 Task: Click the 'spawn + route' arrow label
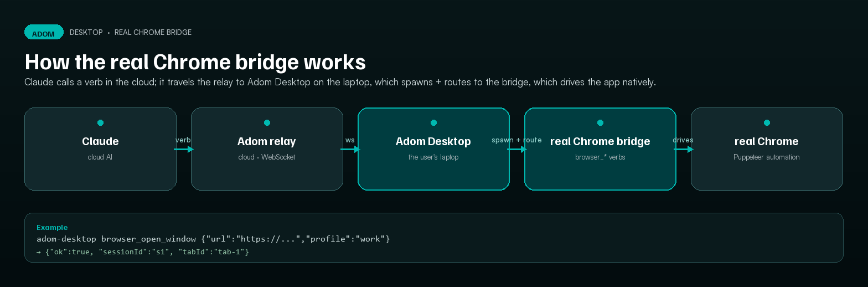516,140
